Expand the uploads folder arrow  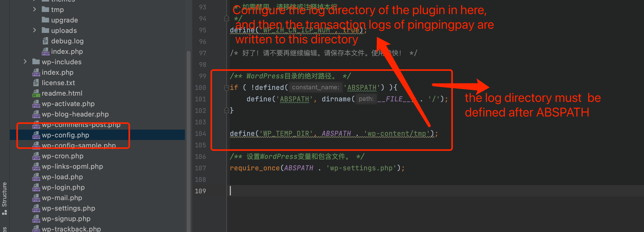tap(34, 30)
